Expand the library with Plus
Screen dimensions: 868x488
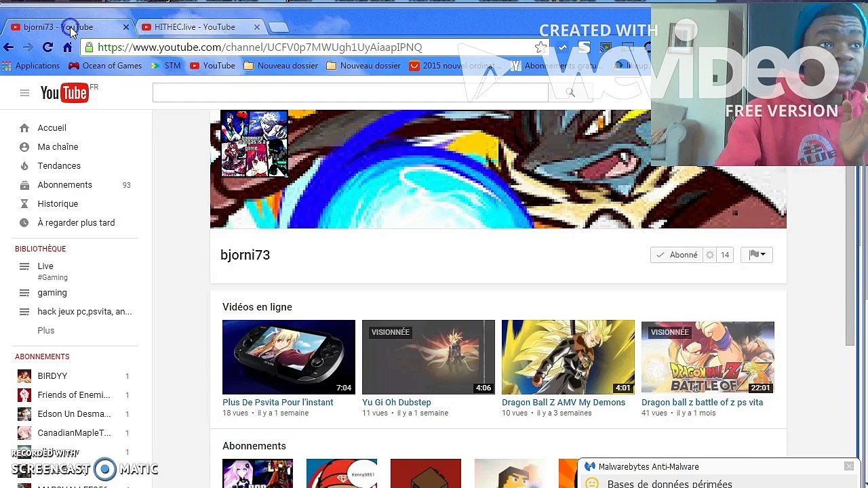coord(46,330)
